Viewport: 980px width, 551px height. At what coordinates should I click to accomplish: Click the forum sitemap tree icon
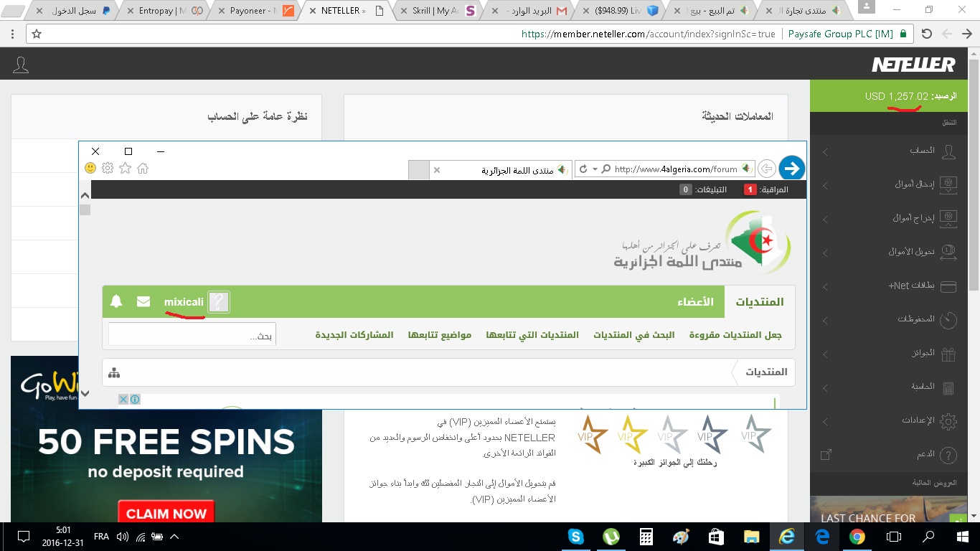pos(114,372)
